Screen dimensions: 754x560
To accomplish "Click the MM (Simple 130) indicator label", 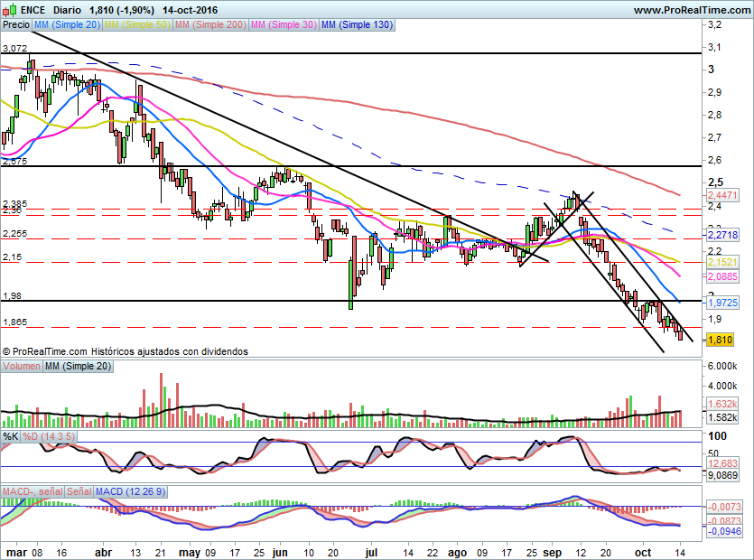I will [357, 25].
